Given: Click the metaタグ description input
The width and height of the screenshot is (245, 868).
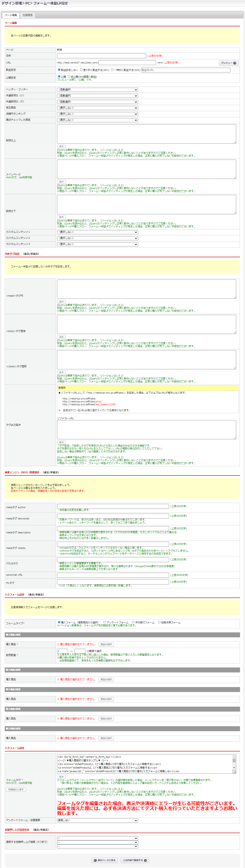Looking at the screenshot, I should point(113,528).
